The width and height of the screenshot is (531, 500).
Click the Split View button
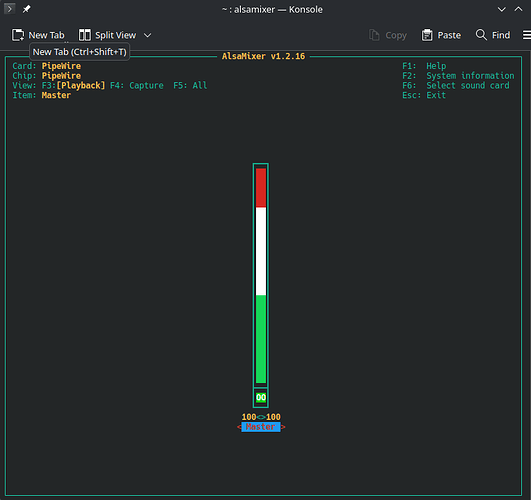coord(107,35)
